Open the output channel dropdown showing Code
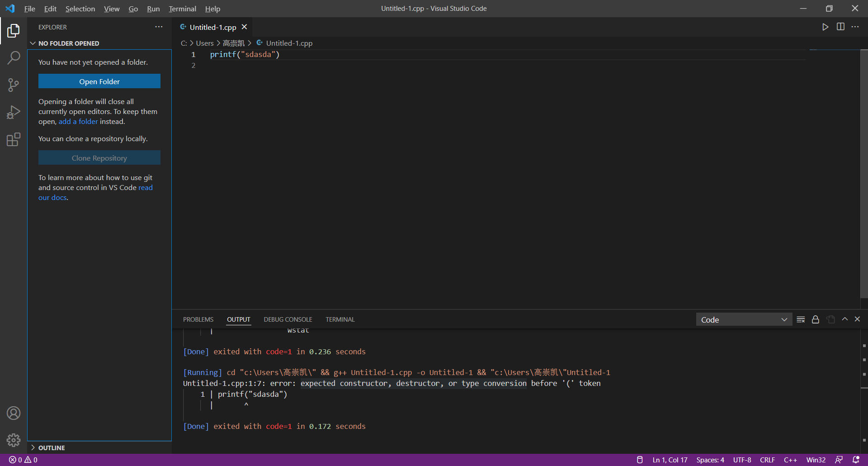868x466 pixels. (x=744, y=319)
